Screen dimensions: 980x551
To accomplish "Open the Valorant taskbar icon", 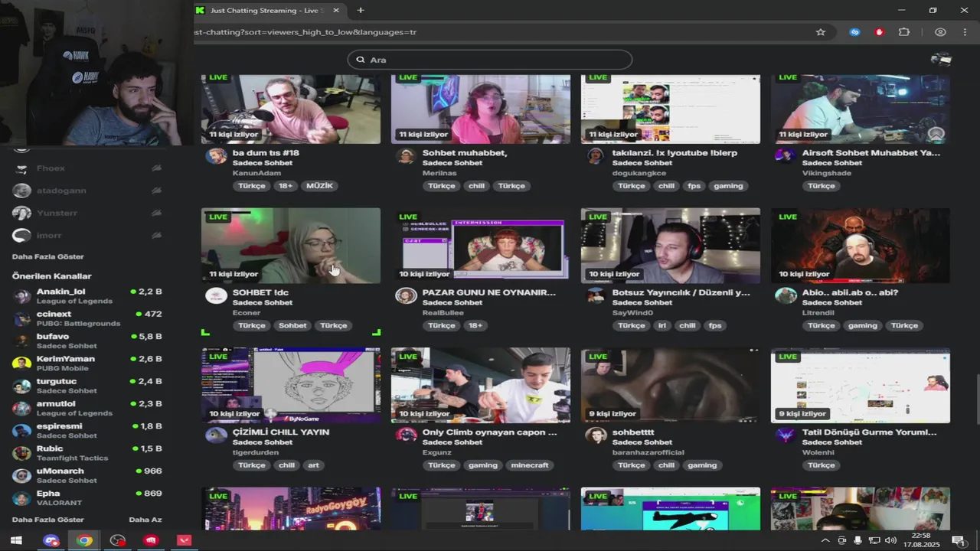I will [x=185, y=540].
